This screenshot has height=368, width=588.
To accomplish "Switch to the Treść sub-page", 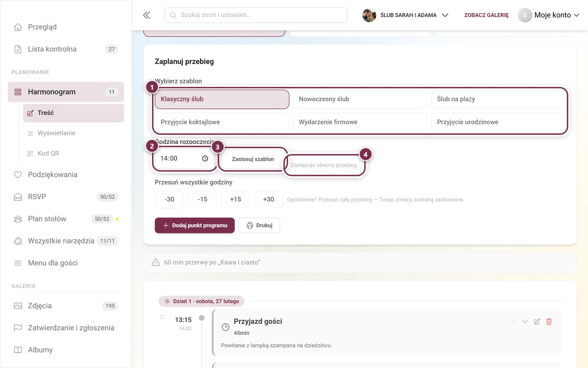I will click(73, 113).
